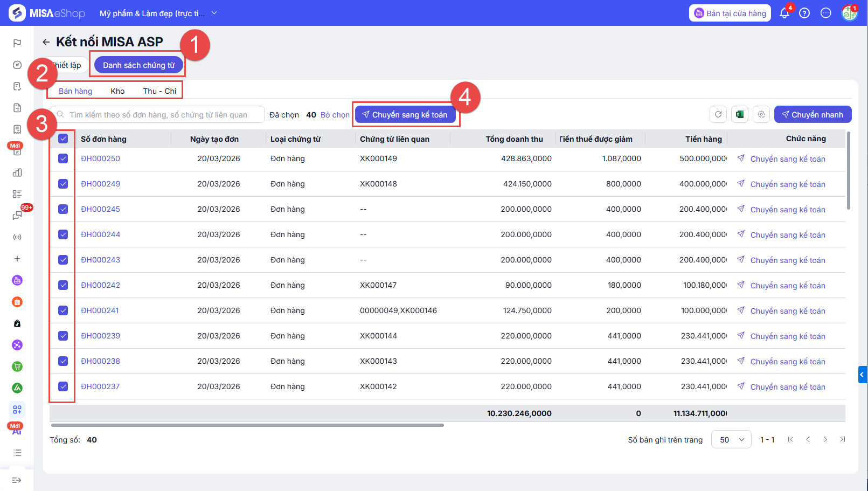The height and width of the screenshot is (491, 868).
Task: Go to the previous page of records
Action: tap(808, 439)
